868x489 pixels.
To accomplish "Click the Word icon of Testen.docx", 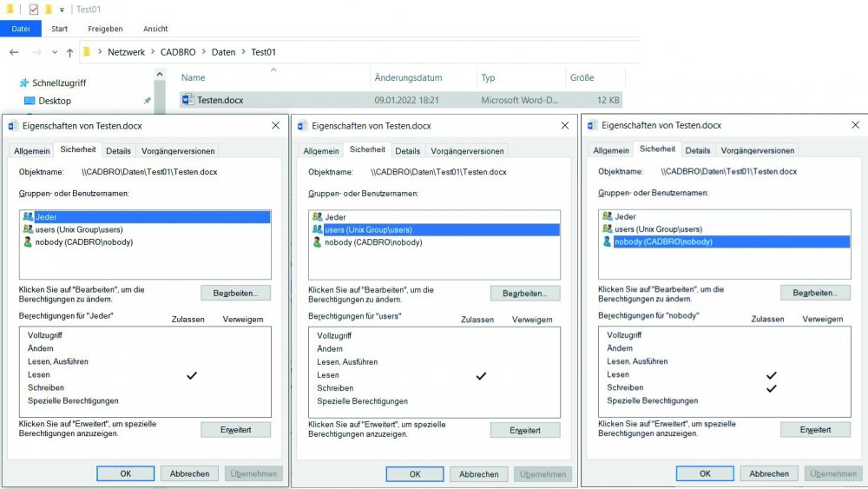I will pyautogui.click(x=187, y=100).
